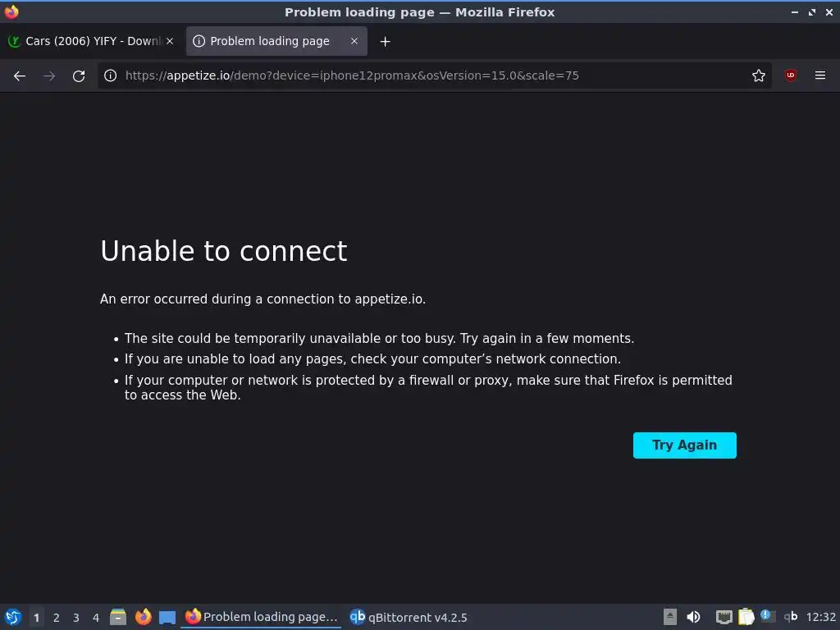Open the uBlock Origin extension icon
840x630 pixels.
tap(791, 75)
